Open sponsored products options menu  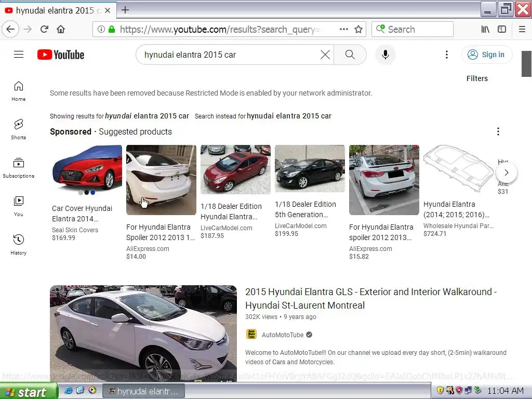(498, 131)
